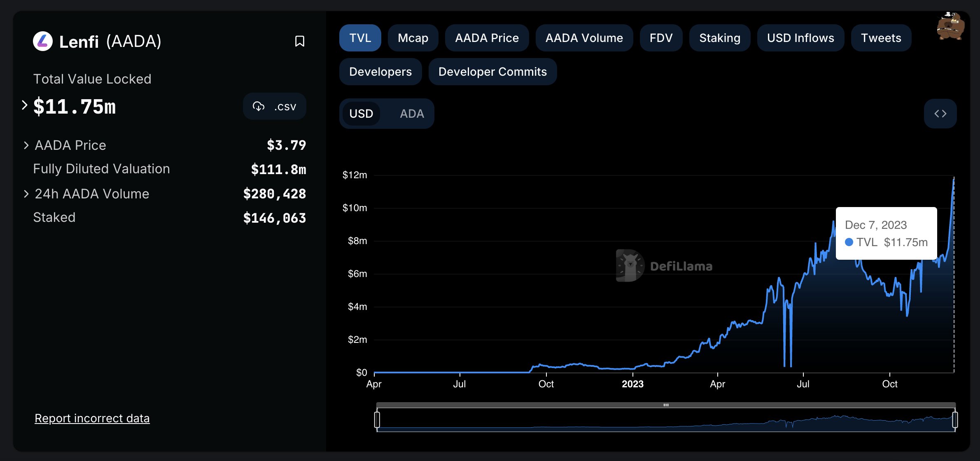The image size is (980, 461).
Task: Click the Report incorrect data link
Action: pyautogui.click(x=92, y=418)
